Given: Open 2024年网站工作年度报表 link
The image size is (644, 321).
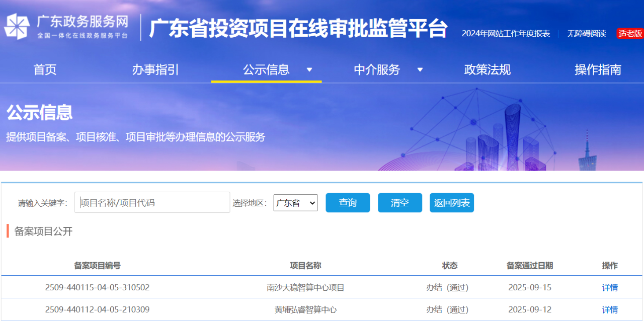Looking at the screenshot, I should point(506,34).
